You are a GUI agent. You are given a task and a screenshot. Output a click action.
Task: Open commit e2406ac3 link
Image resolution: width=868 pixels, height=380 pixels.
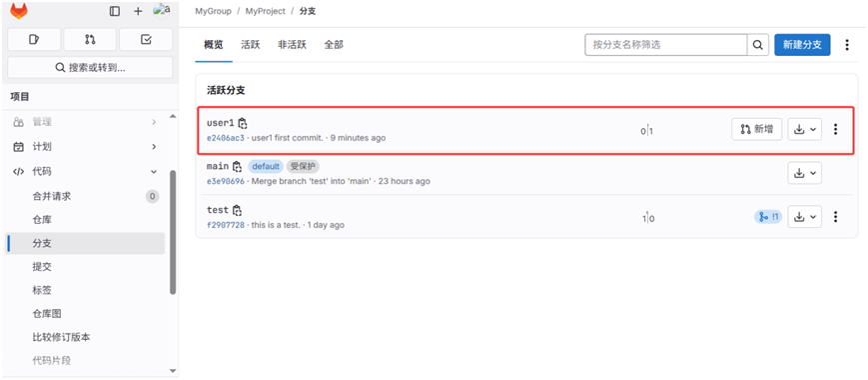pos(226,138)
